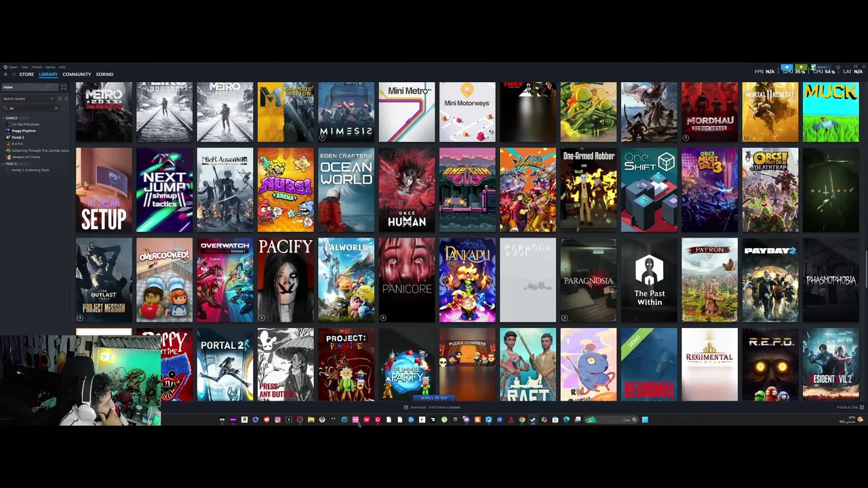Open the Palworld game cover

(x=346, y=280)
